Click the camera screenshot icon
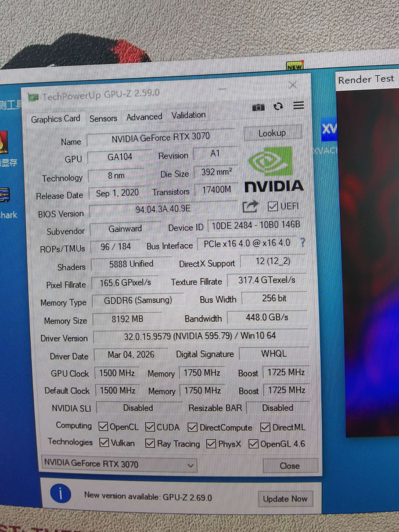This screenshot has width=399, height=532. tap(258, 107)
